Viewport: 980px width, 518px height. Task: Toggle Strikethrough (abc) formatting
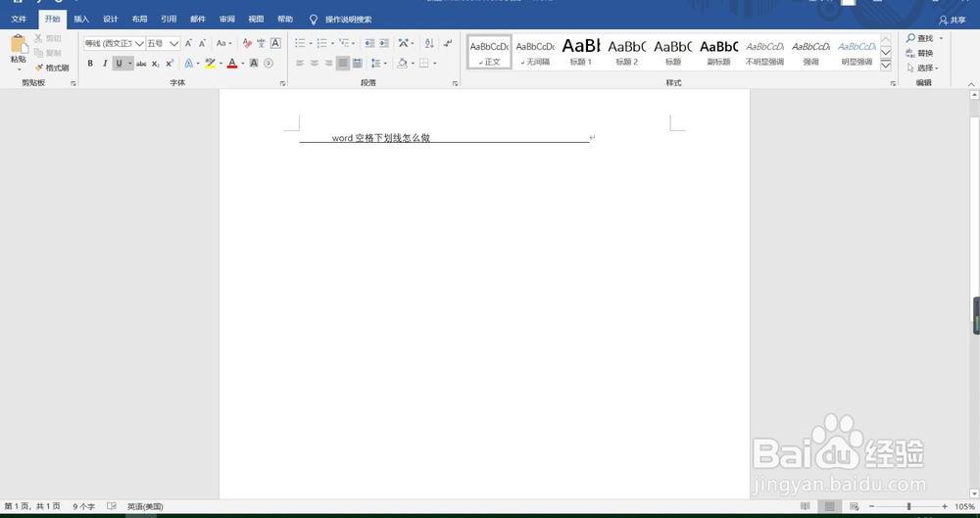pyautogui.click(x=141, y=63)
